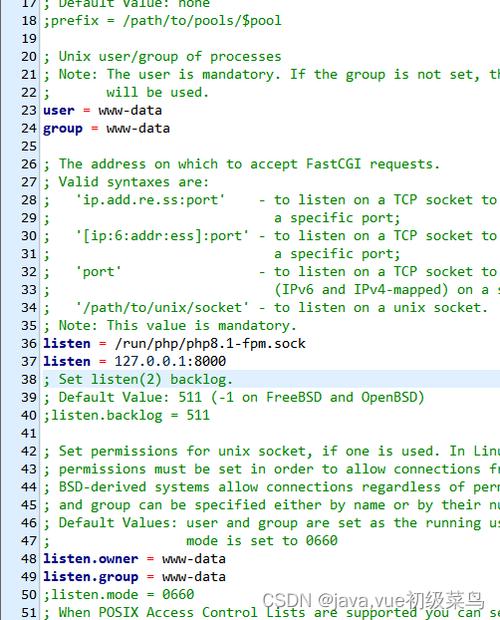The height and width of the screenshot is (620, 500).
Task: Click line number 41 in the gutter
Action: point(29,433)
